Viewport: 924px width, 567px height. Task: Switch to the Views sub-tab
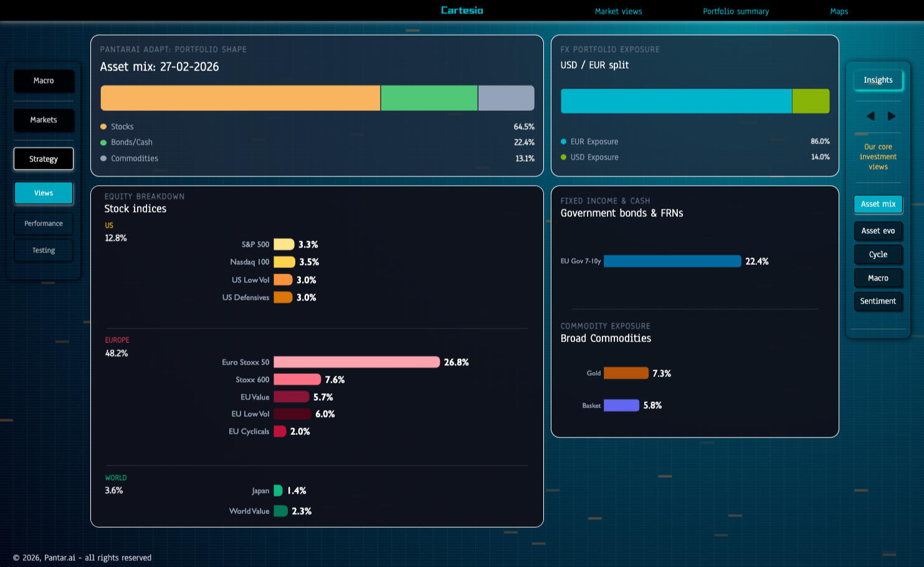click(44, 193)
